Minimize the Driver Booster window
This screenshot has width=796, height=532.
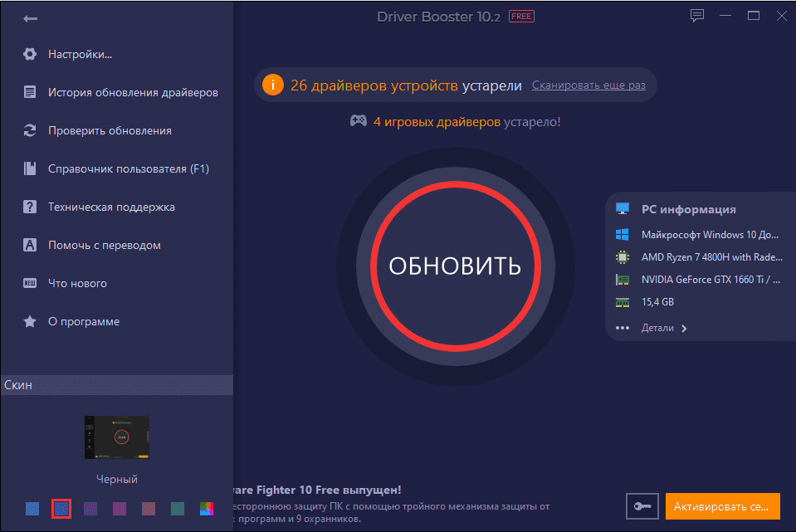725,16
